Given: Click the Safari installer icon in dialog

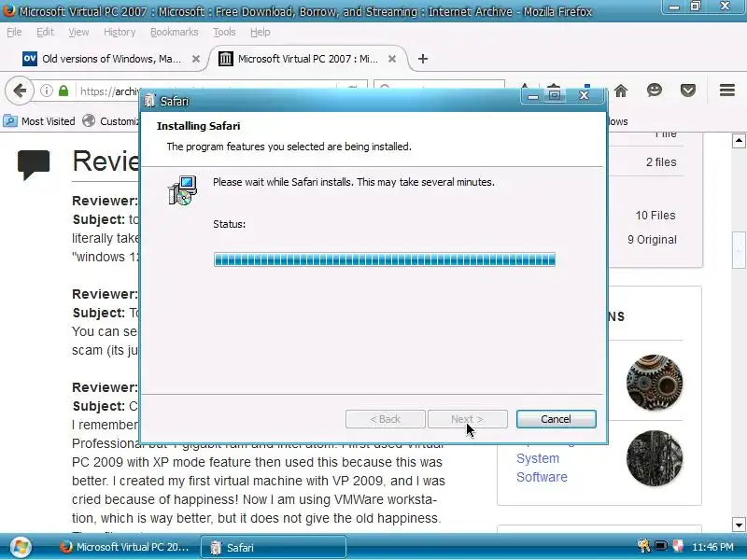Looking at the screenshot, I should click(182, 190).
